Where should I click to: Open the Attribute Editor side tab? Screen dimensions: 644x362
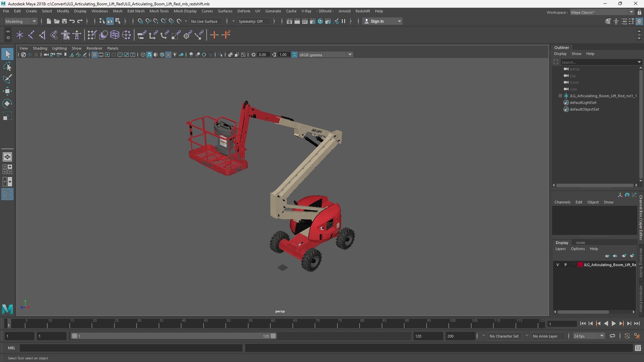click(x=641, y=299)
